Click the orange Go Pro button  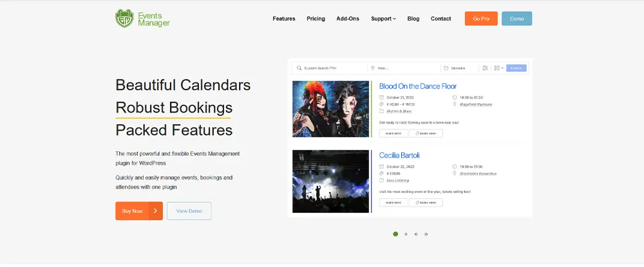pyautogui.click(x=481, y=19)
